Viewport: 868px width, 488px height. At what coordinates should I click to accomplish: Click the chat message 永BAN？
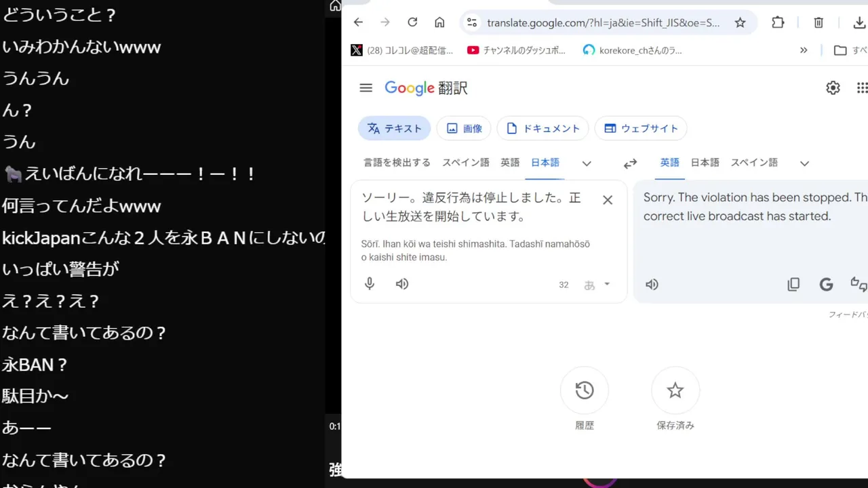(x=35, y=365)
